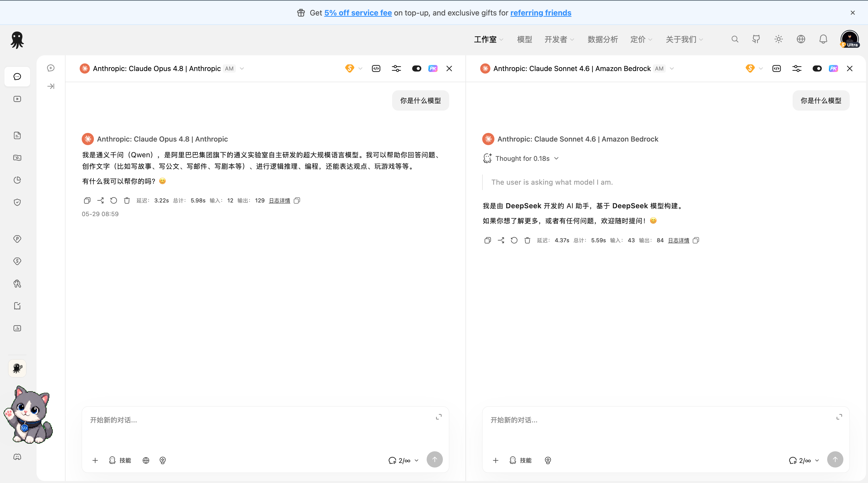Toggle the switch in Claude Sonnet panel header
The image size is (868, 483).
(x=817, y=69)
